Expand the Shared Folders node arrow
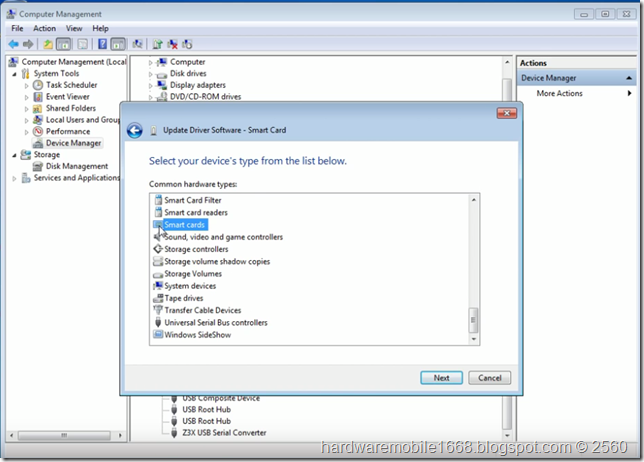This screenshot has height=462, width=644. [x=27, y=109]
